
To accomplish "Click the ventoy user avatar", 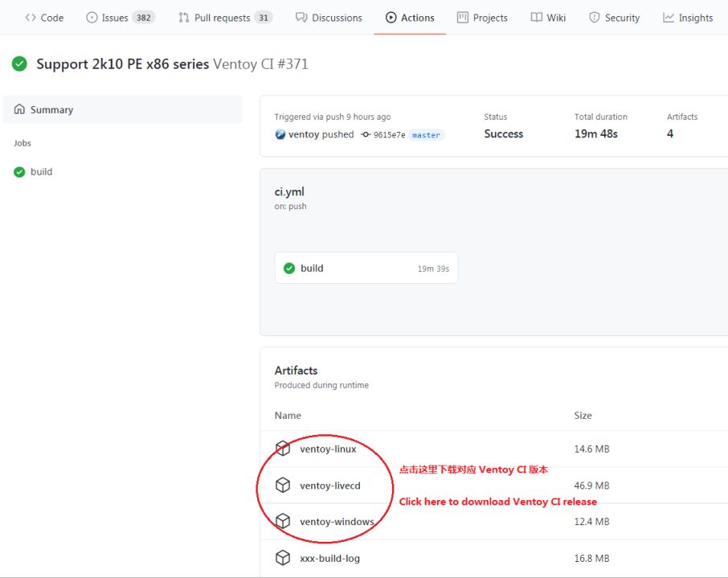I will pos(280,134).
